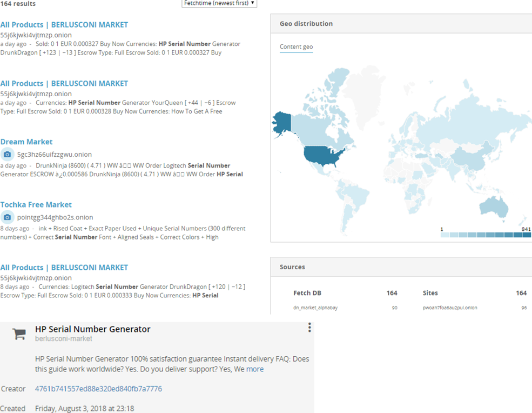Click the Geo distribution panel header
532x413 pixels.
coord(401,24)
